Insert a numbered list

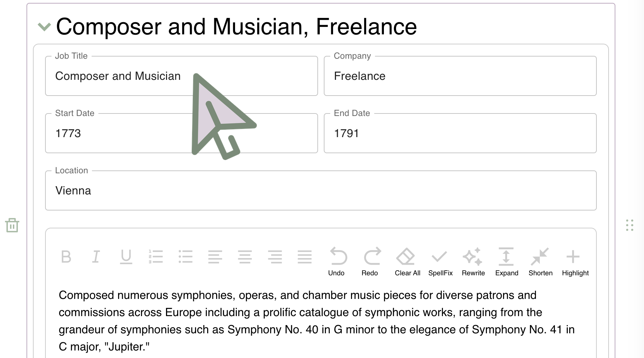(x=156, y=257)
